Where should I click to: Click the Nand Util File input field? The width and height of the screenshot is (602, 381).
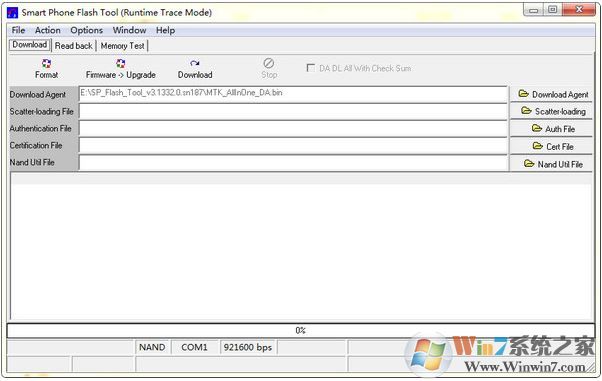[293, 162]
